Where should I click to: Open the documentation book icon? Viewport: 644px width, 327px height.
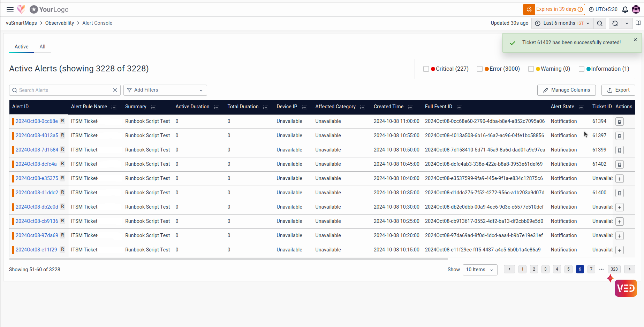[638, 23]
